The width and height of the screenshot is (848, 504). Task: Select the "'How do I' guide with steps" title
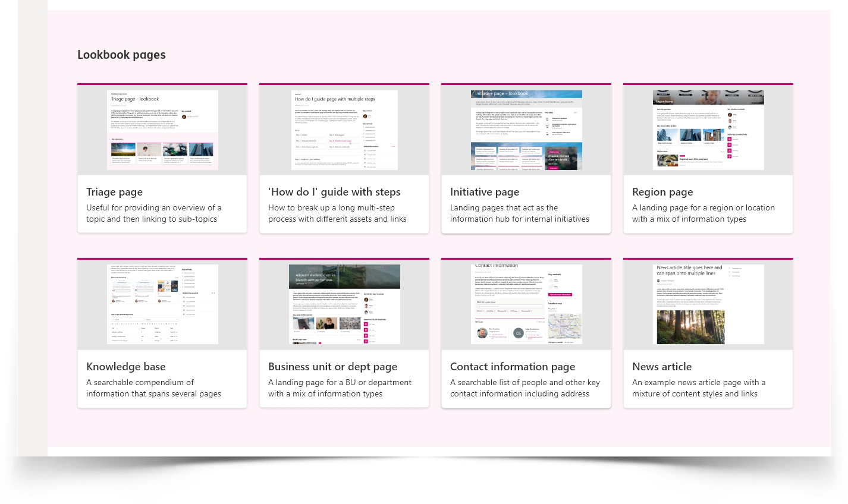[334, 192]
